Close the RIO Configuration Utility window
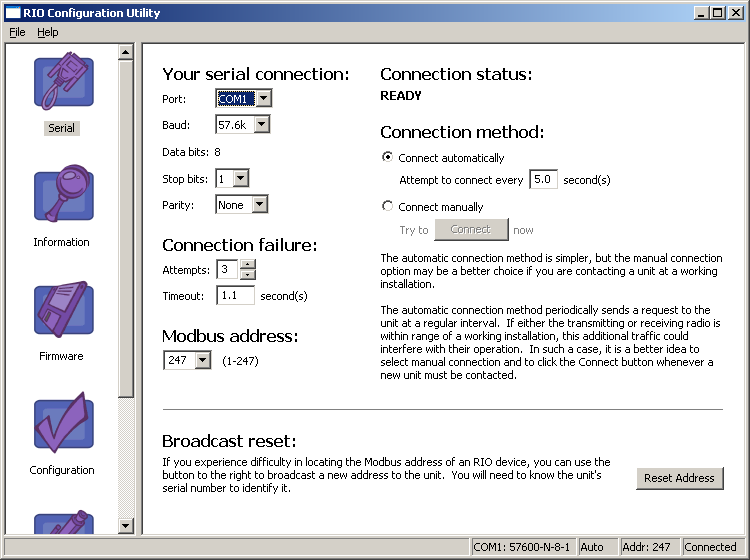The image size is (750, 560). (x=735, y=13)
